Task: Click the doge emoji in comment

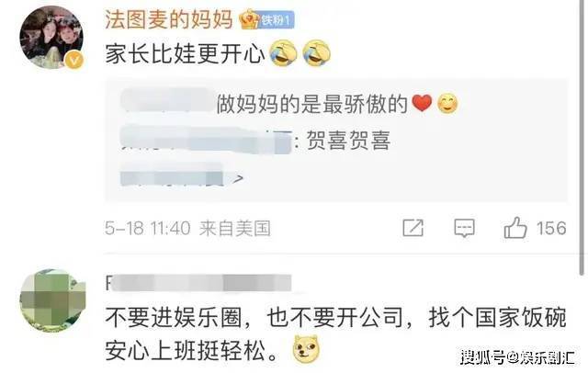Action: (306, 349)
